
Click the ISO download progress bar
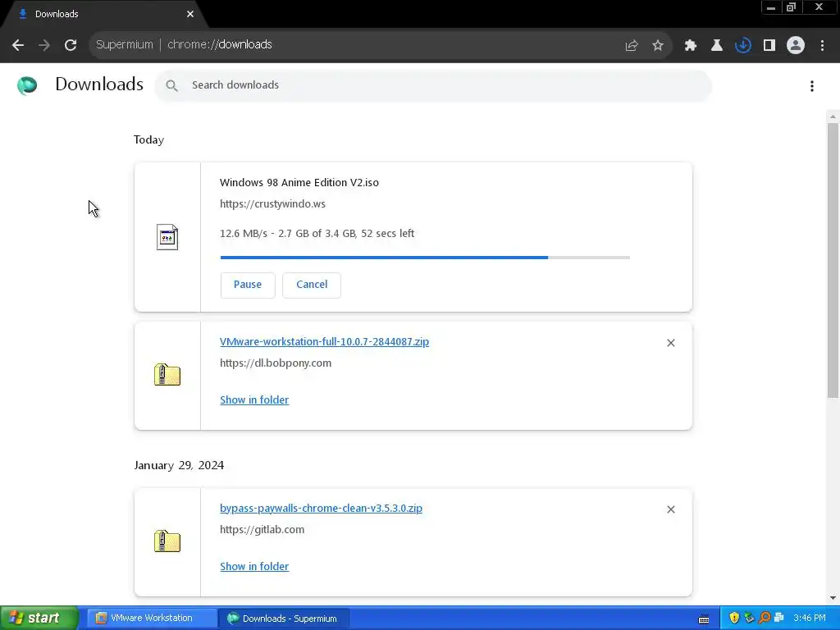point(425,258)
